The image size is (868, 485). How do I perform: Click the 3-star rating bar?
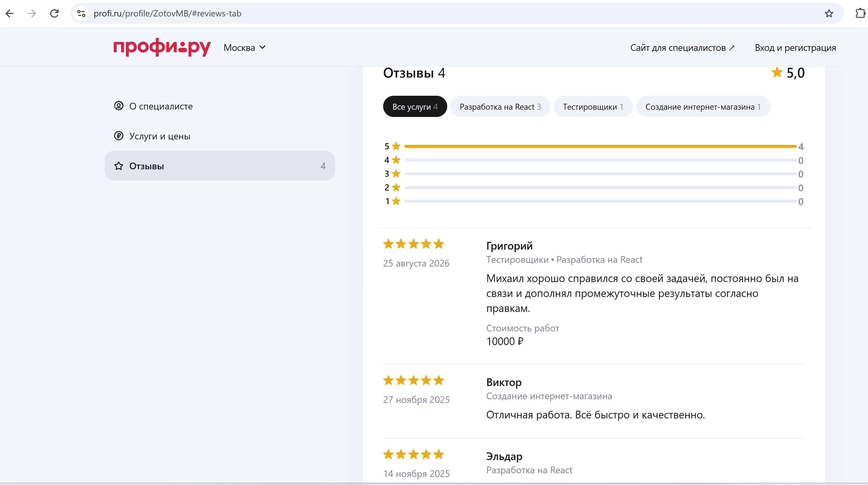[x=600, y=174]
